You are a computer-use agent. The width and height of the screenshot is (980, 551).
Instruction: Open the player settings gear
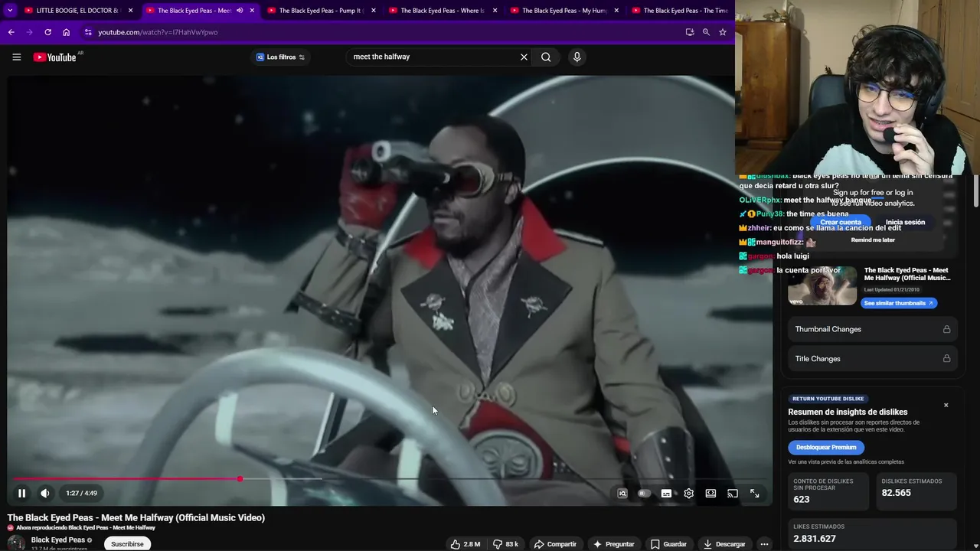tap(688, 494)
